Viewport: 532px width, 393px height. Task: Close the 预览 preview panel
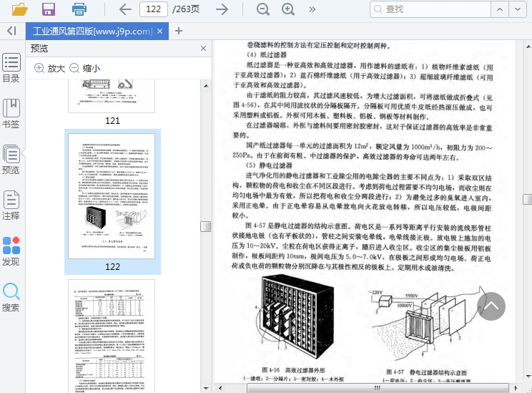[x=203, y=48]
